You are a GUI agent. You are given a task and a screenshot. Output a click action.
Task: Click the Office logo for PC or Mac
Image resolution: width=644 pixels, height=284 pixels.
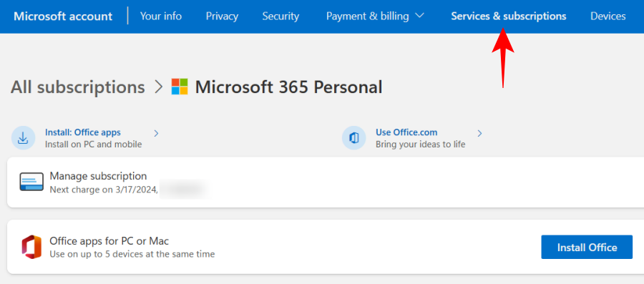pos(31,247)
